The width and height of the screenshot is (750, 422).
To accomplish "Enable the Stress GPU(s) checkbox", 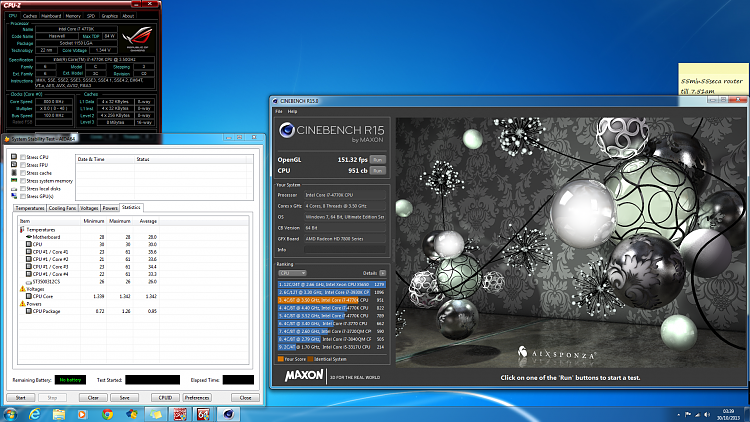I will click(23, 196).
